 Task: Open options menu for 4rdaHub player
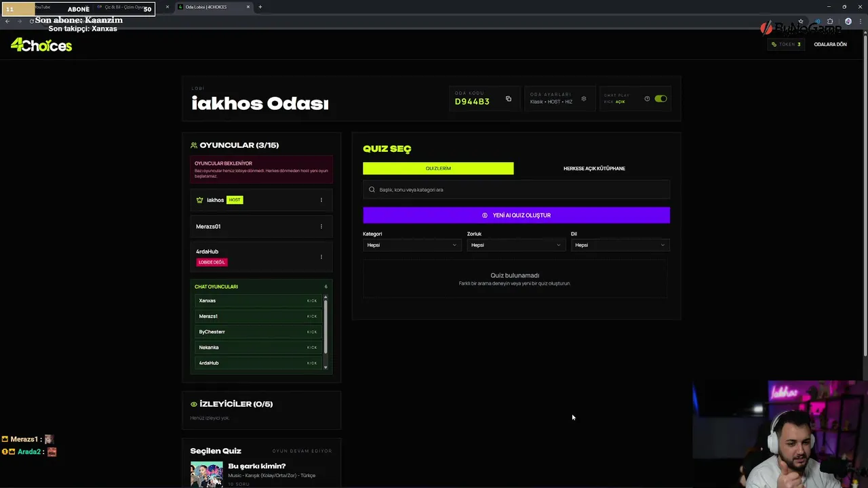coord(321,257)
